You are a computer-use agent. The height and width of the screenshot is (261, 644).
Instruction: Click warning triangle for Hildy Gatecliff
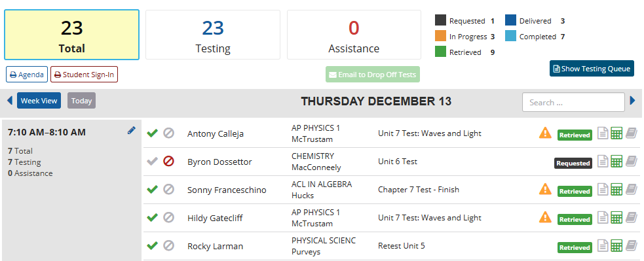coord(545,217)
